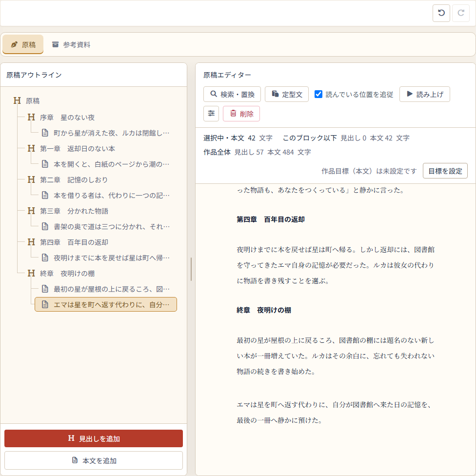This screenshot has height=476, width=476.
Task: Toggle 読んでいる位置を追従 checkbox
Action: tap(318, 94)
